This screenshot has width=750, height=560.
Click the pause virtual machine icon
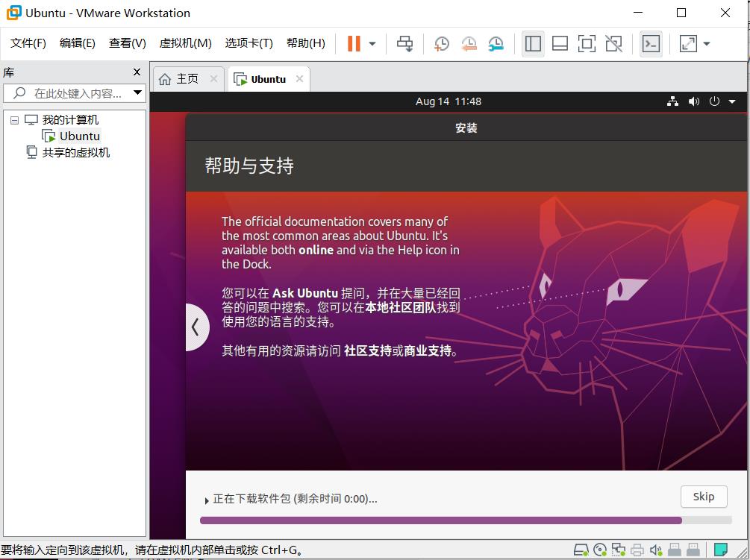pos(354,43)
